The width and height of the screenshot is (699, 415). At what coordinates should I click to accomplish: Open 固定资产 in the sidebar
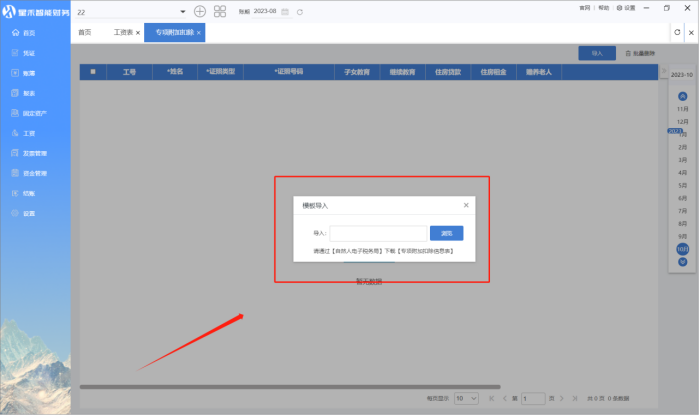(33, 112)
